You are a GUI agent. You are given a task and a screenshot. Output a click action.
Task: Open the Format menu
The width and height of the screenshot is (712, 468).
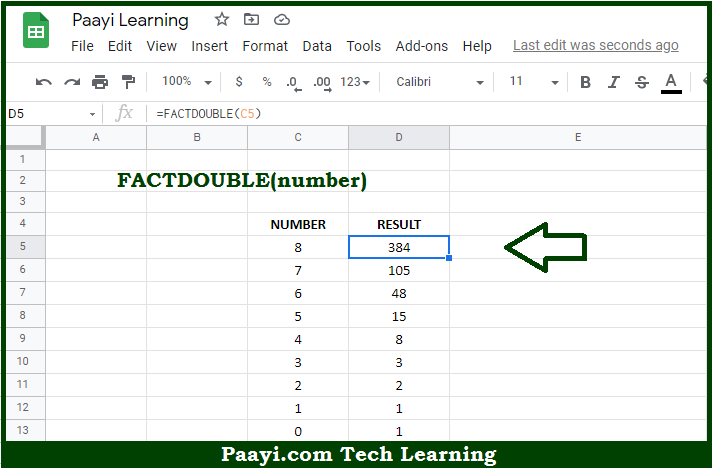(x=265, y=46)
